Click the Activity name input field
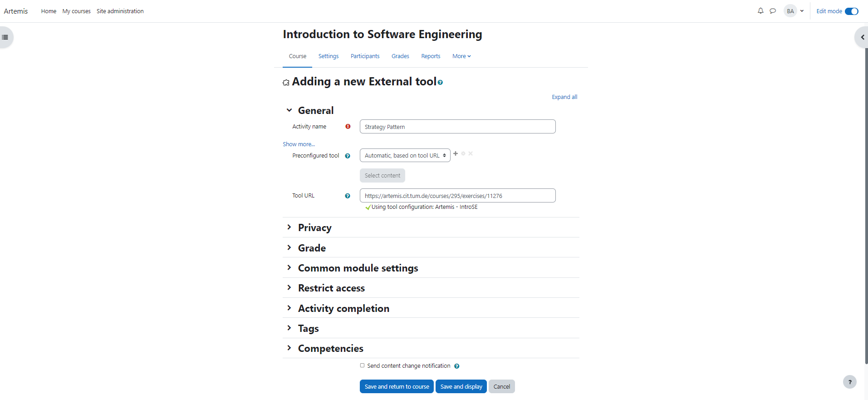Screen dimensions: 868x400 pos(457,127)
